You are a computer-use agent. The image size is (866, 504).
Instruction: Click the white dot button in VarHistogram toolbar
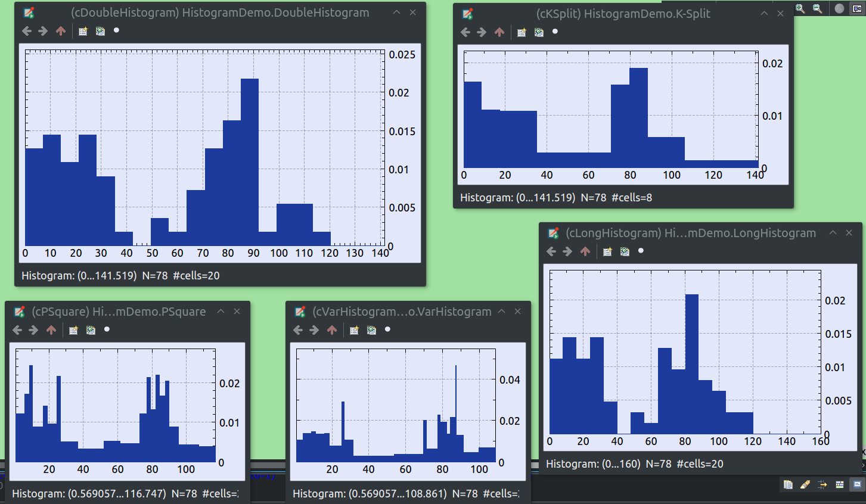tap(387, 329)
